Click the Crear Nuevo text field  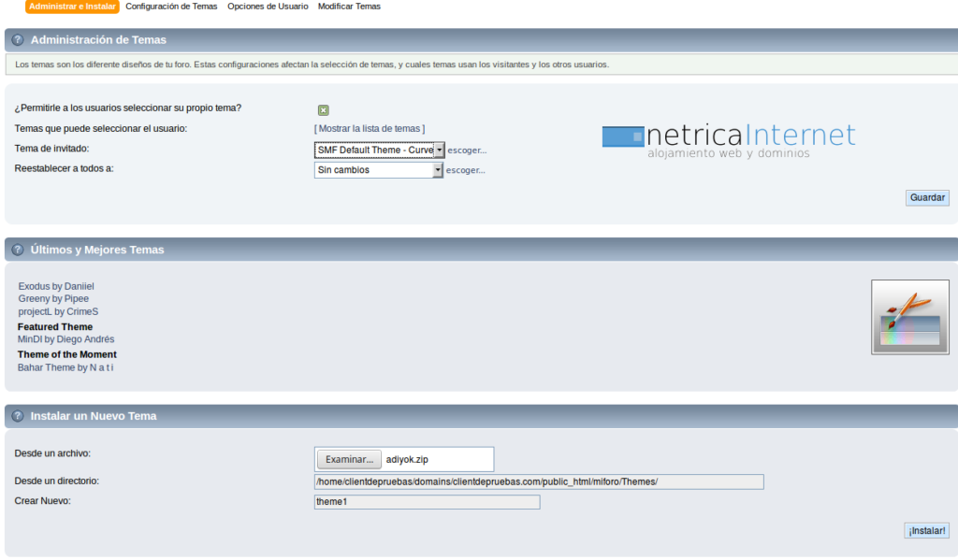coord(427,502)
